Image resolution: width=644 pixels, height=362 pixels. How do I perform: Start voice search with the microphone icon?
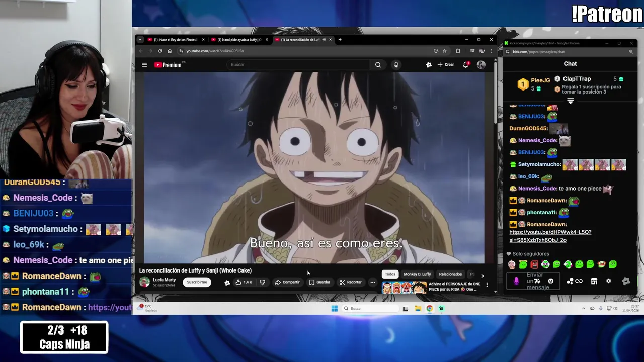pyautogui.click(x=396, y=65)
